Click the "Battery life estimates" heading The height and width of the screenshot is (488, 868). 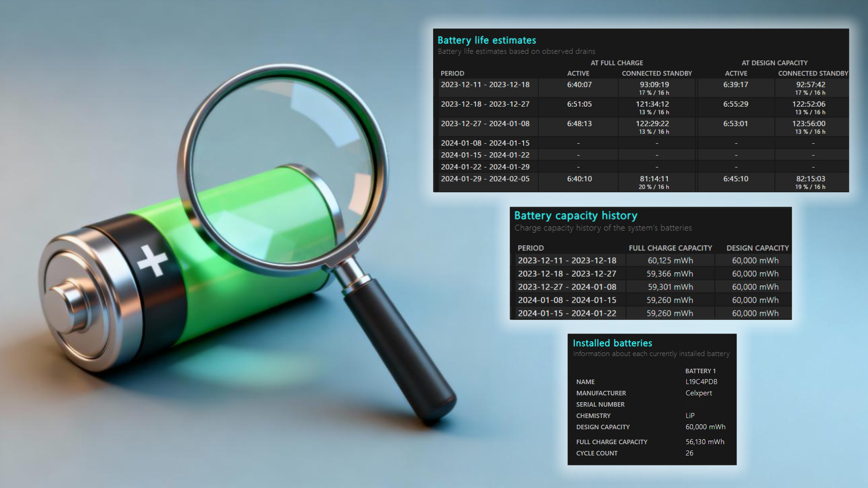click(x=486, y=40)
